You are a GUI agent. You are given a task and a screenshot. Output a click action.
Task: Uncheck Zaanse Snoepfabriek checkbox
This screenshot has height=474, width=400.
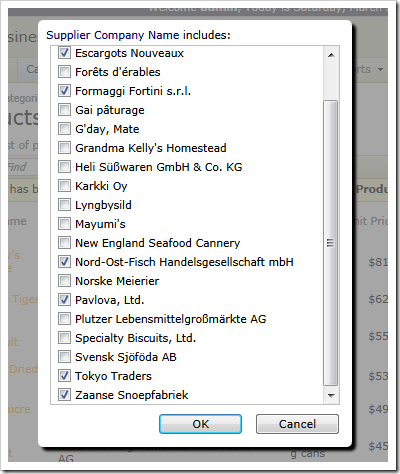click(x=64, y=395)
